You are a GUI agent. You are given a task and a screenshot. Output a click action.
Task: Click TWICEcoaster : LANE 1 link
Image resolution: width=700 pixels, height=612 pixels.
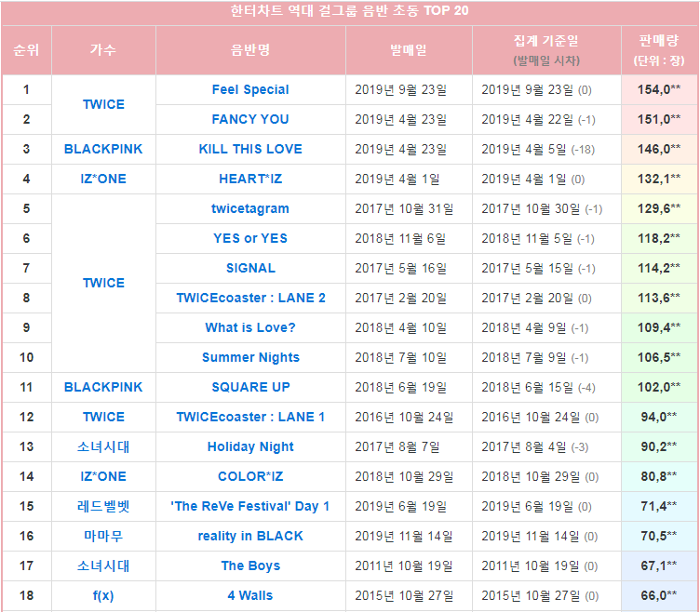(250, 417)
